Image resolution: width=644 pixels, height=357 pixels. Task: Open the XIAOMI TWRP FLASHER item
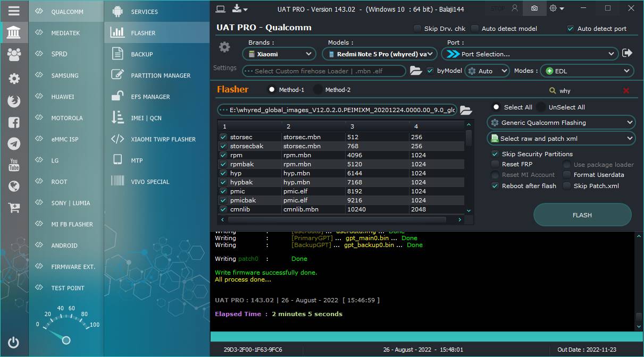coord(157,139)
